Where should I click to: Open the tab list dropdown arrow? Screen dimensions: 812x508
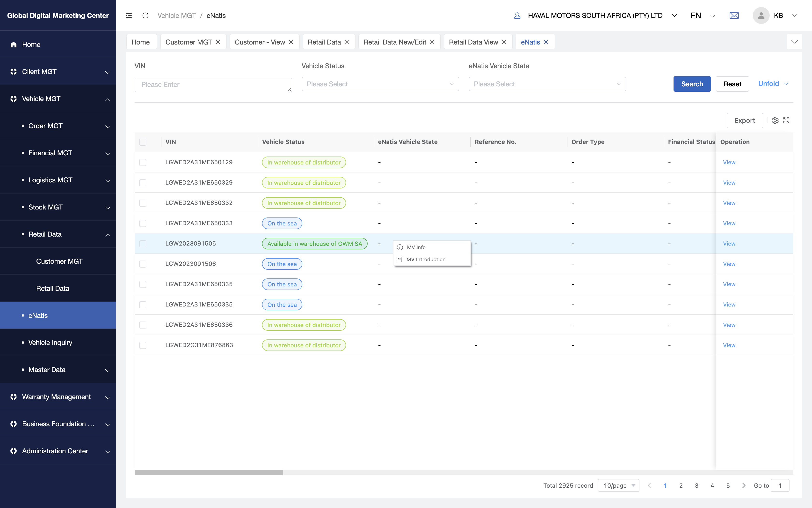coord(794,42)
